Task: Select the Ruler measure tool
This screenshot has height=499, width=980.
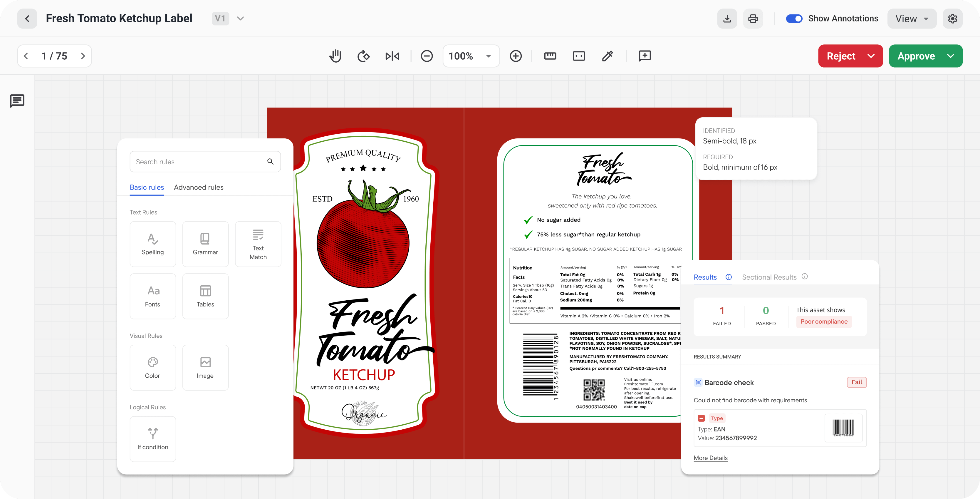Action: tap(550, 56)
